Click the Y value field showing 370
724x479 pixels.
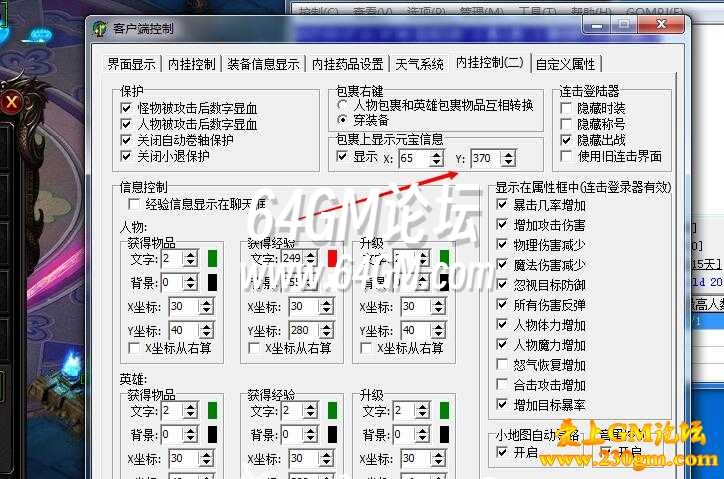coord(485,158)
